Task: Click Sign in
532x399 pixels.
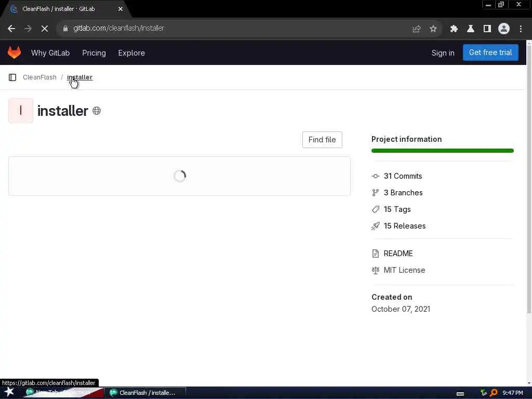Action: 443,53
